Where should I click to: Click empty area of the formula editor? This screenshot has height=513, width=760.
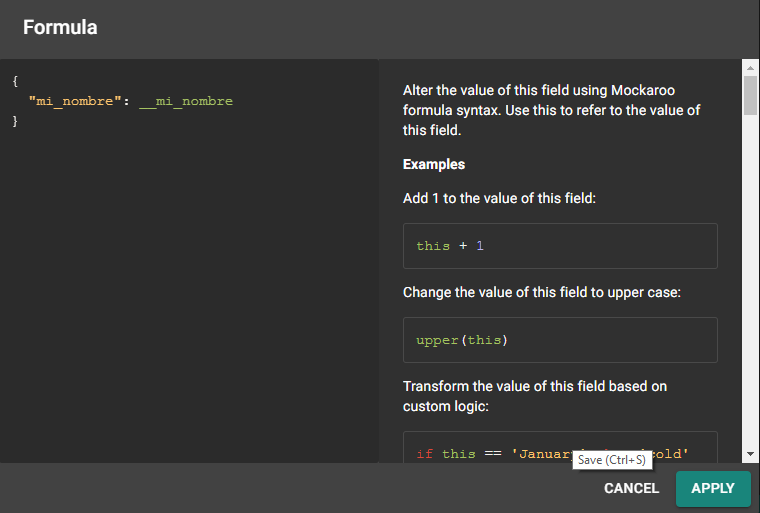pos(190,300)
